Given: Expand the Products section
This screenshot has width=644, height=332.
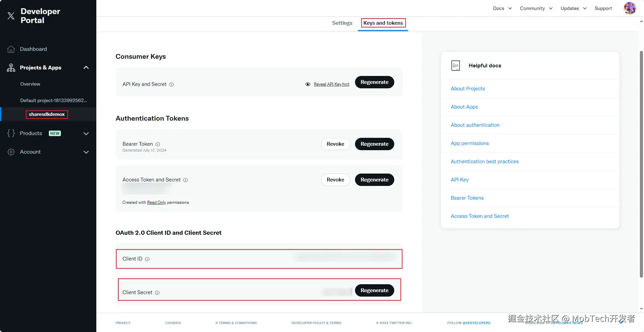Looking at the screenshot, I should point(86,133).
